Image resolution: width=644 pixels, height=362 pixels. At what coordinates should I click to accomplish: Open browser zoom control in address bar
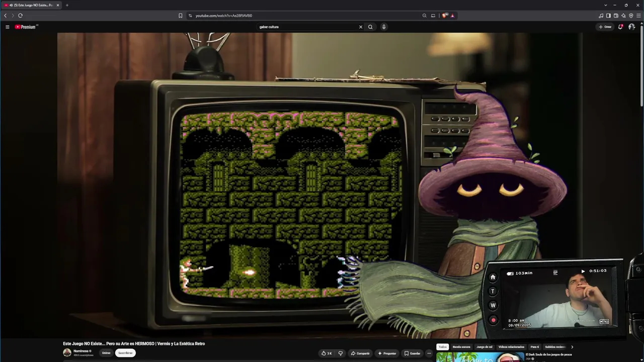425,16
